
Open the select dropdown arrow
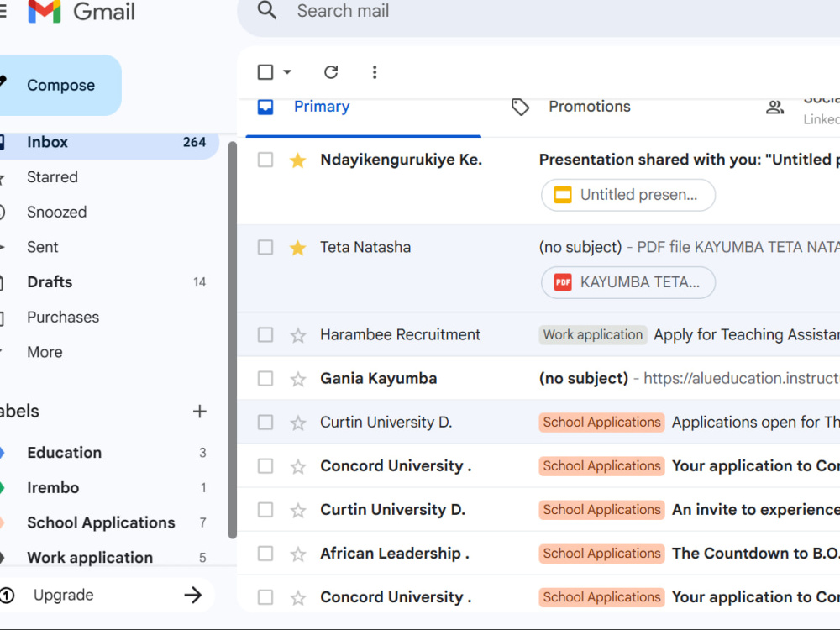287,71
